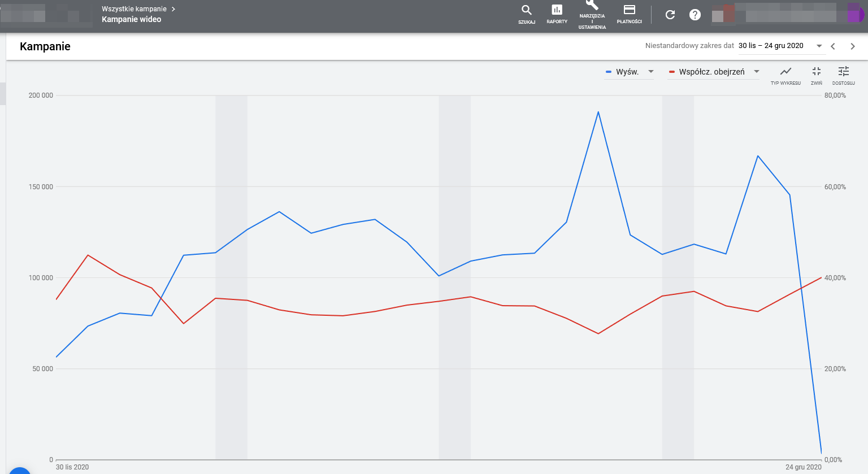
Task: Click the 30 lis – 24 gru 2020 date text
Action: (x=771, y=46)
